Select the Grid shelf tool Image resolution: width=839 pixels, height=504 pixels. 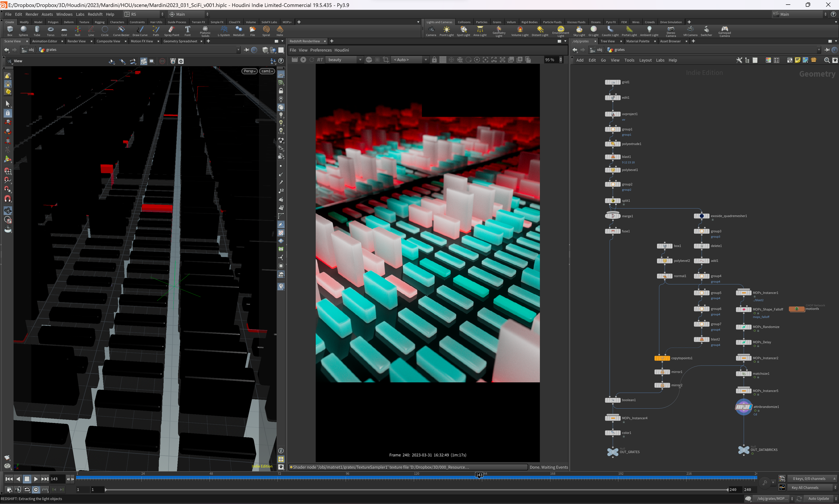(64, 31)
